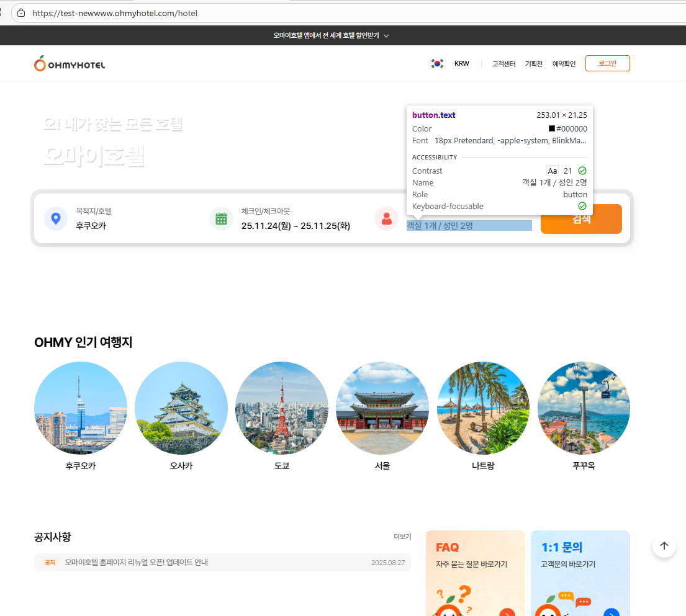This screenshot has width=686, height=616.
Task: Click the Korean flag language icon
Action: tap(437, 63)
